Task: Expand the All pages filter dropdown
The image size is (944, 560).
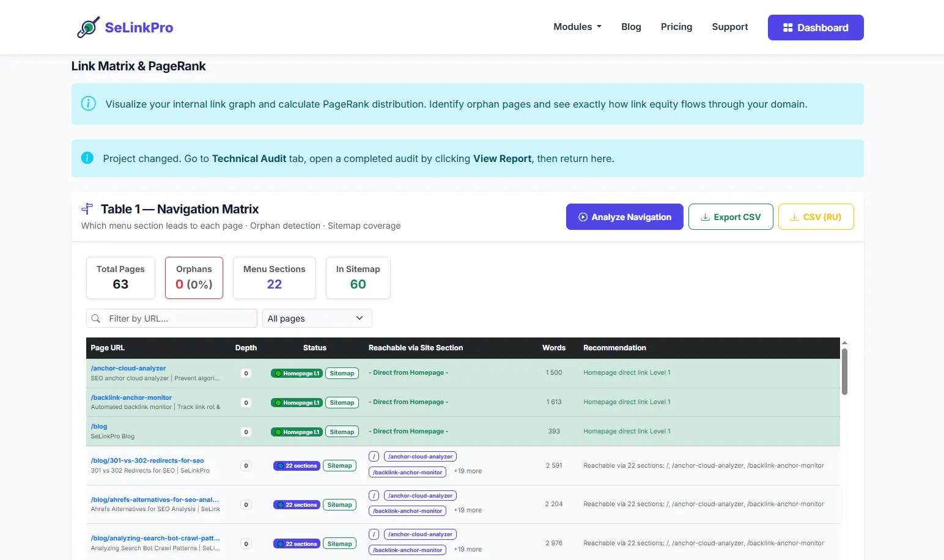Action: pos(317,319)
